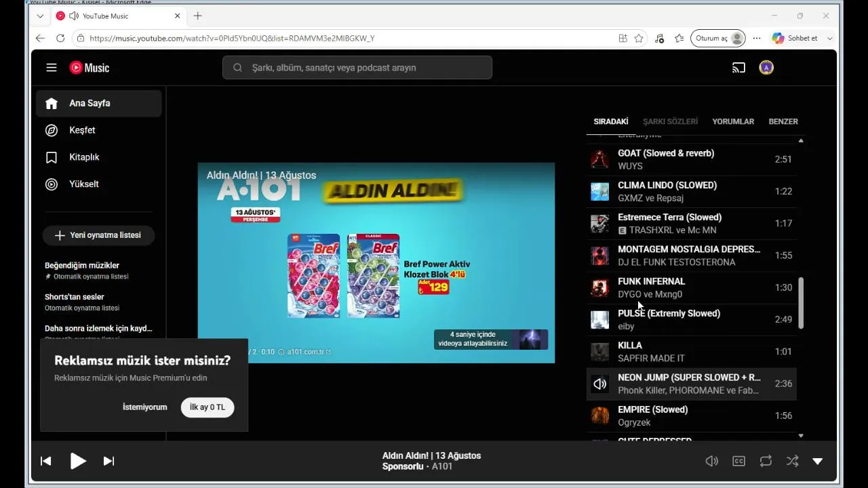Switch to the SIRADAKİ tab
The width and height of the screenshot is (868, 488).
point(611,121)
